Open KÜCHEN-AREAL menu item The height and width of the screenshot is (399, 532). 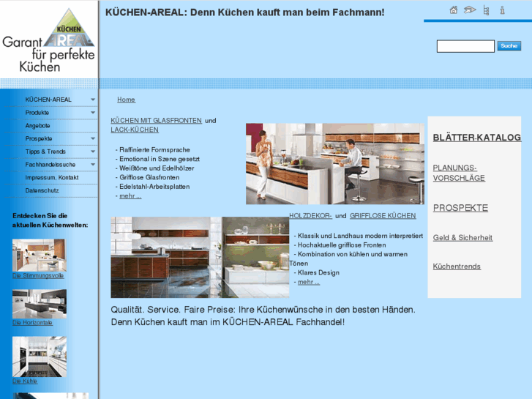(x=48, y=100)
